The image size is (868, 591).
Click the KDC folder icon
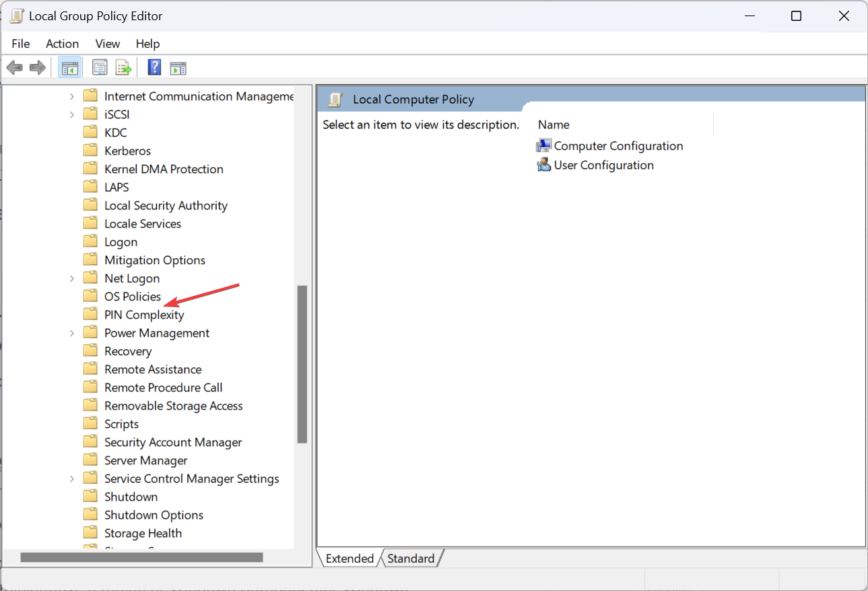[90, 132]
